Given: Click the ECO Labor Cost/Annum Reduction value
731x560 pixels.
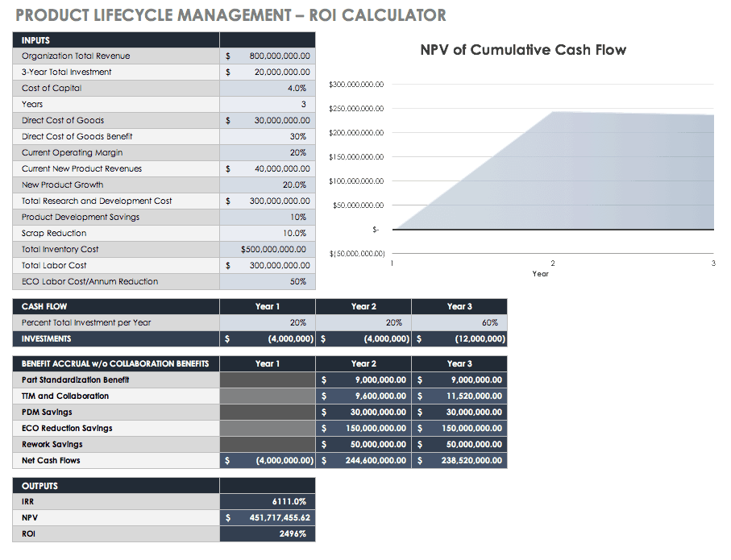Looking at the screenshot, I should [x=268, y=282].
